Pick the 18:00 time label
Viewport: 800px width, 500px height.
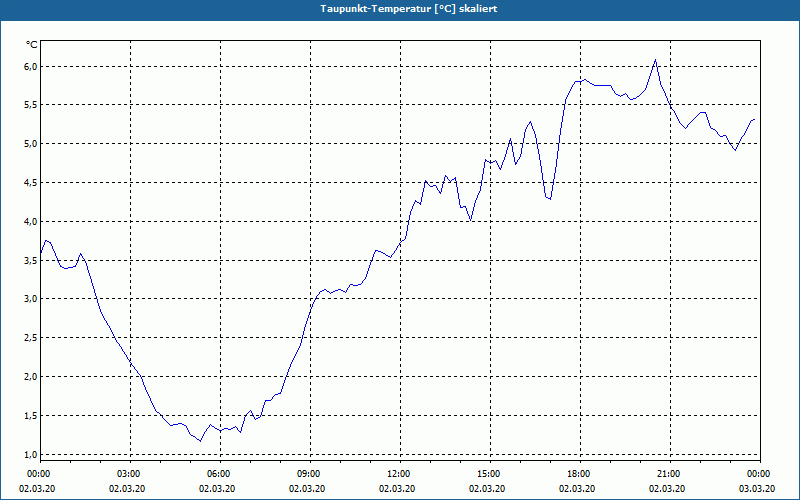(580, 474)
